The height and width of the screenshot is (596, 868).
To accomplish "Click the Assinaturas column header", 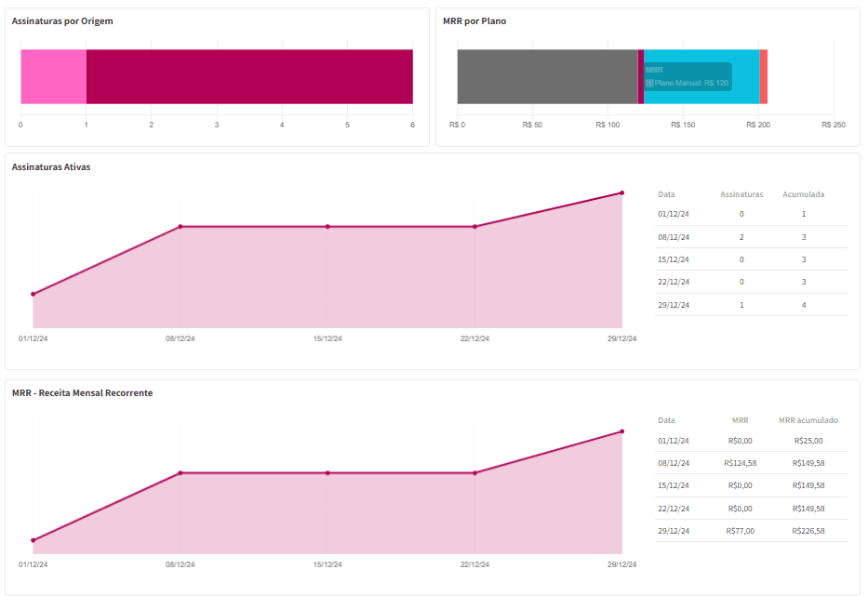I will pyautogui.click(x=741, y=194).
